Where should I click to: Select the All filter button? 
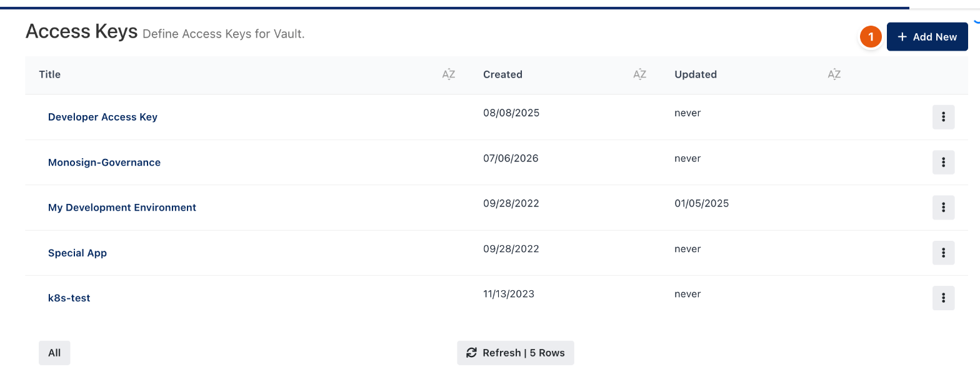[x=54, y=353]
